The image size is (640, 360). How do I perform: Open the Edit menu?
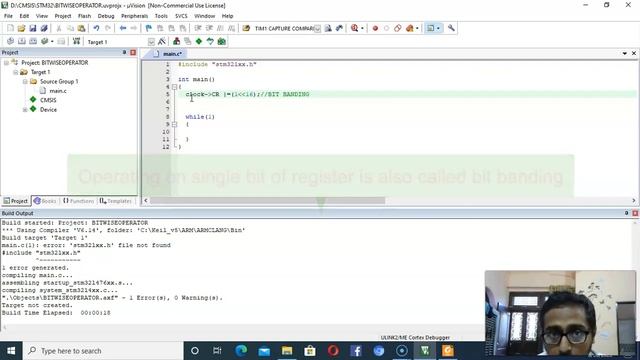pos(24,16)
